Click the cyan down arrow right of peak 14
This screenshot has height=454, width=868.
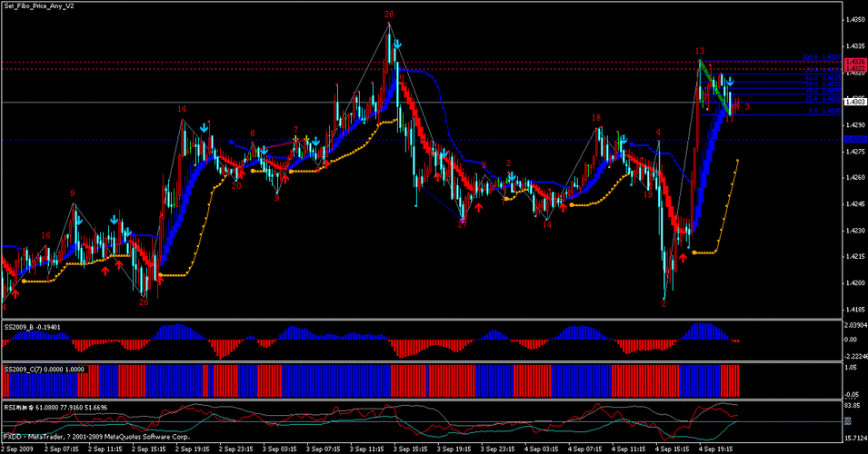click(x=206, y=125)
